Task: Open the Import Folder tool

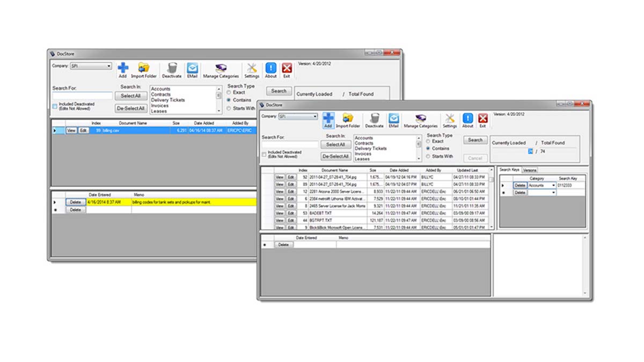Action: (347, 120)
